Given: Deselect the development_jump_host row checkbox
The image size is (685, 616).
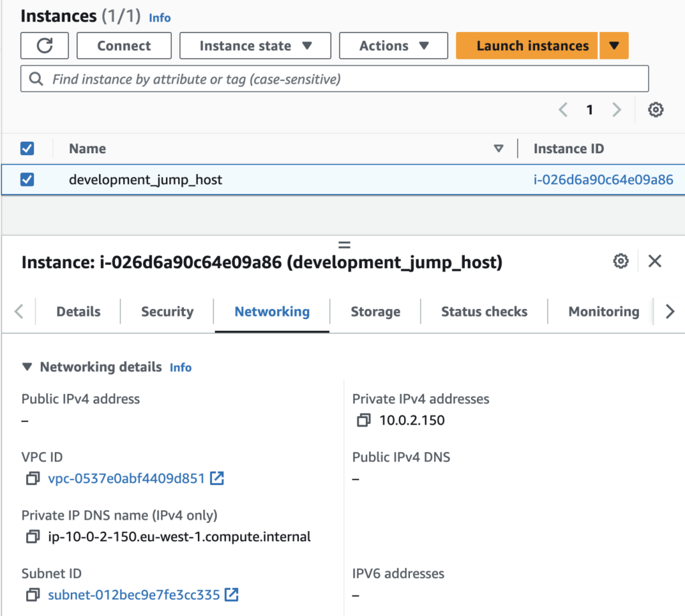Looking at the screenshot, I should pos(27,179).
